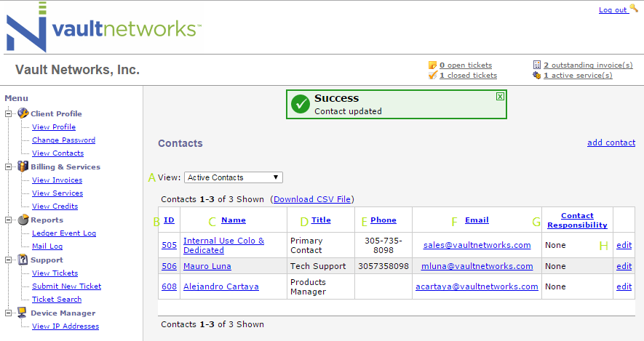Screen dimensions: 644x341
Task: Collapse the Device Manager tree node
Action: point(8,313)
